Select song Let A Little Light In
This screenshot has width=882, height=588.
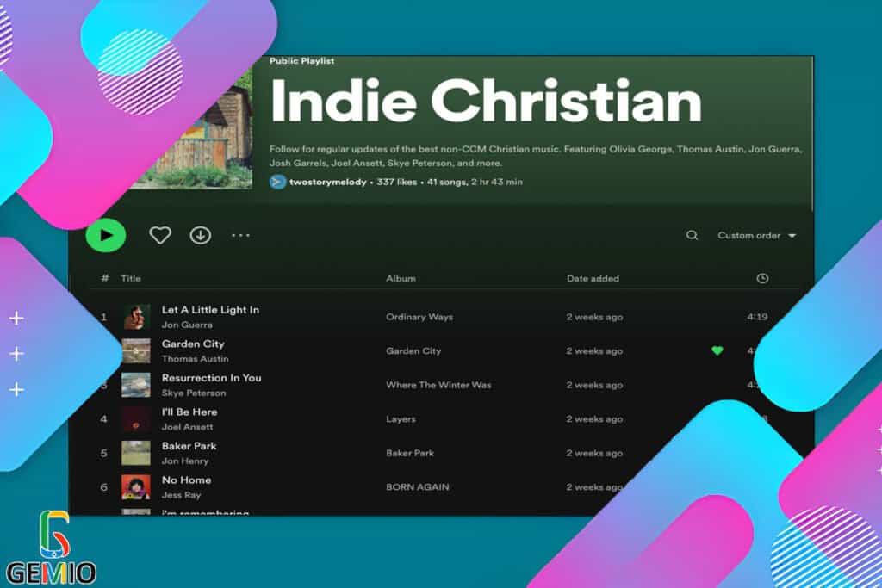tap(210, 310)
